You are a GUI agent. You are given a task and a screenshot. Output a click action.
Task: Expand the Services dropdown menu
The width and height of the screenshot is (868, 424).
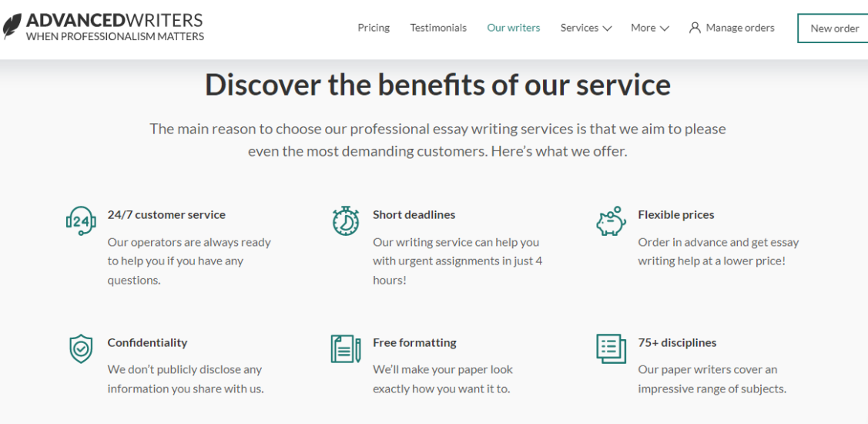(x=585, y=28)
